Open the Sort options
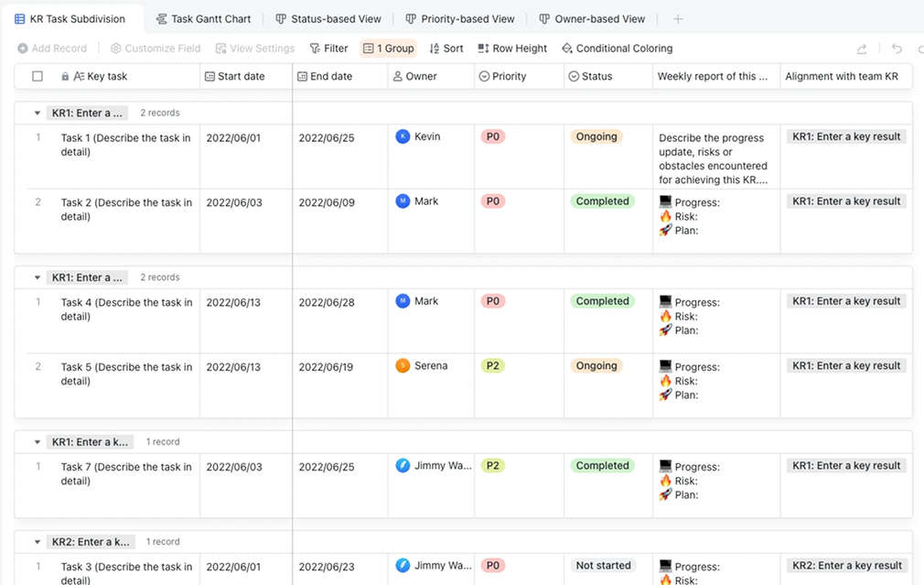The width and height of the screenshot is (924, 585). (446, 49)
